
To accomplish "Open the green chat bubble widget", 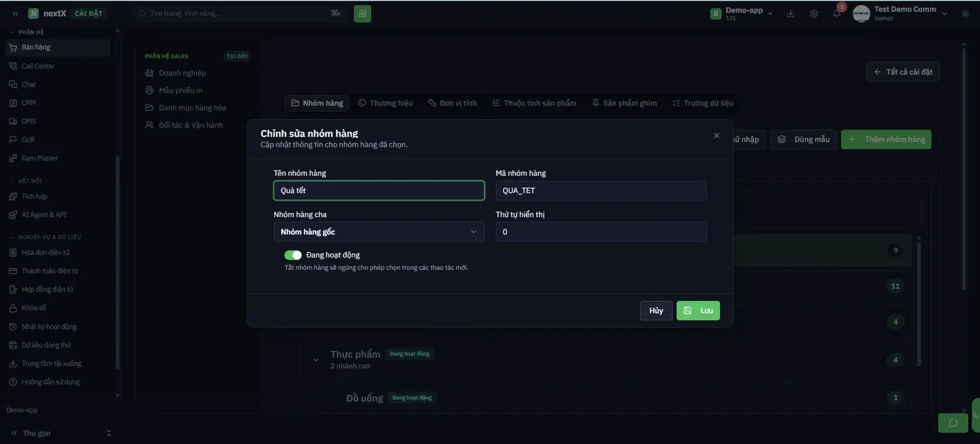I will (953, 423).
